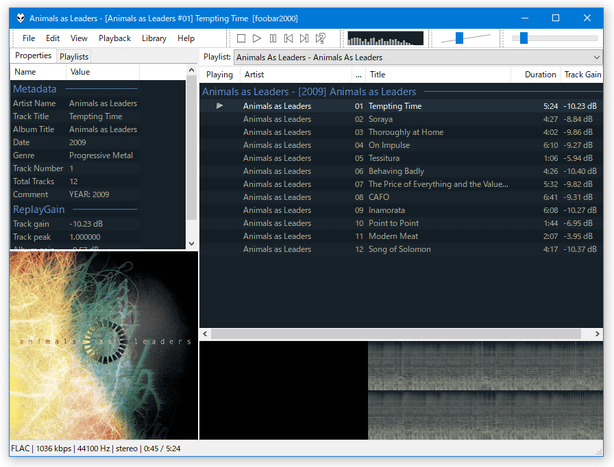Click the Stop playback button
Screen dimensions: 614x467
coord(241,38)
